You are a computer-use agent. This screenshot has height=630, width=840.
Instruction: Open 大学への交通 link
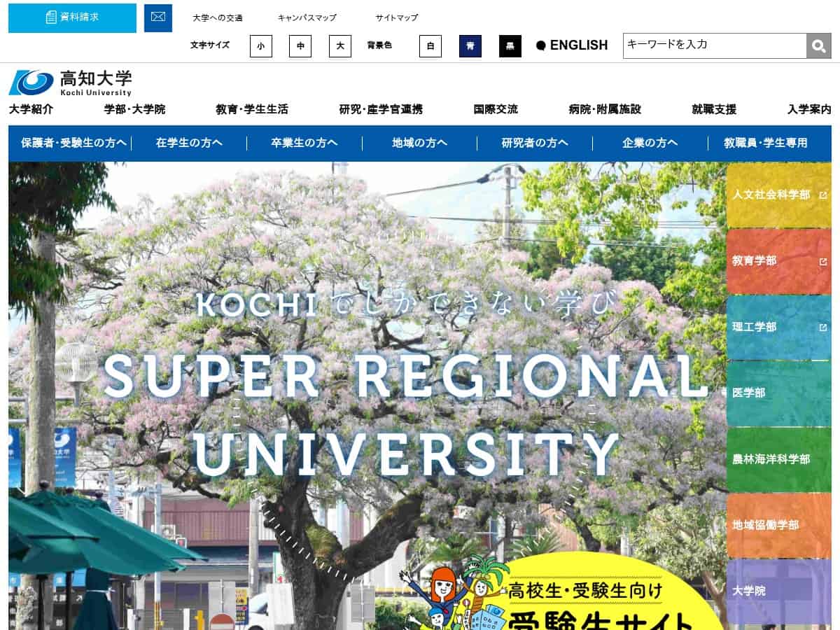[218, 17]
